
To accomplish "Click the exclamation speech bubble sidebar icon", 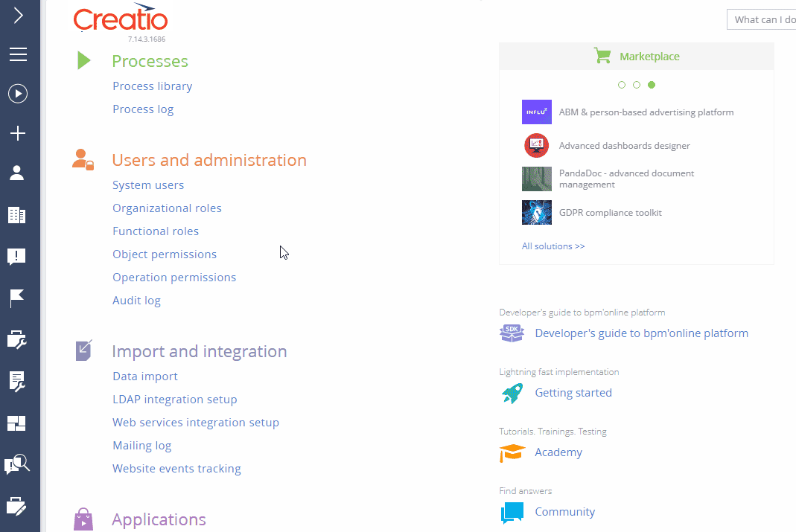I will point(16,257).
